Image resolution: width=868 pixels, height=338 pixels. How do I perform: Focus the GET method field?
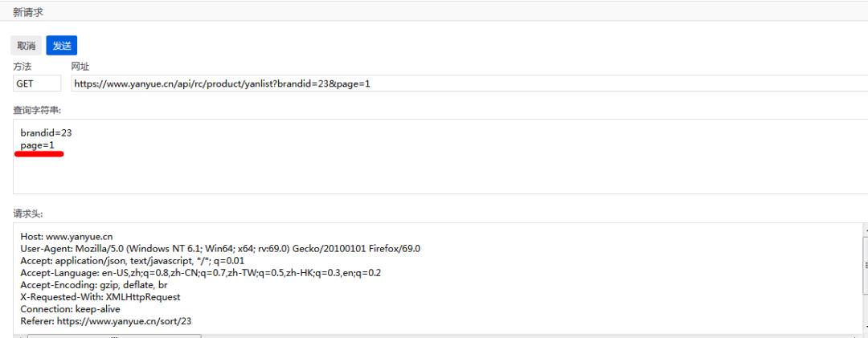coord(37,83)
